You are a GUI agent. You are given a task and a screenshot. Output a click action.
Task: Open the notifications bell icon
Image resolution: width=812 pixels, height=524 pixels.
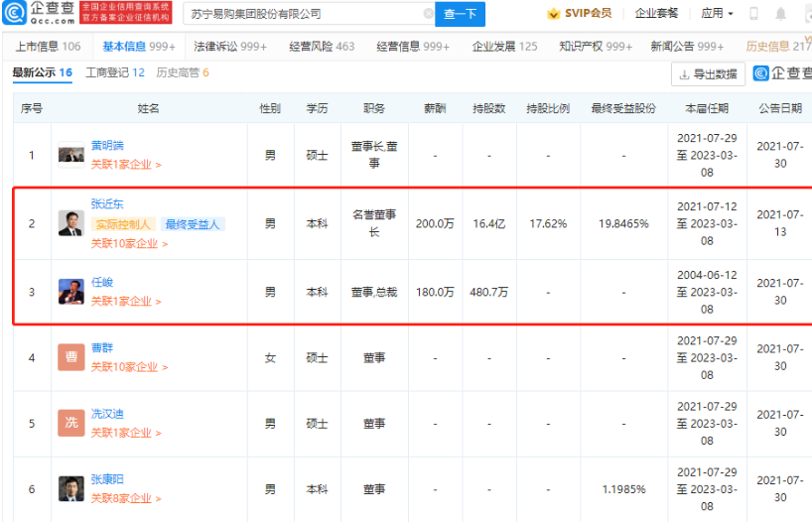pos(780,14)
